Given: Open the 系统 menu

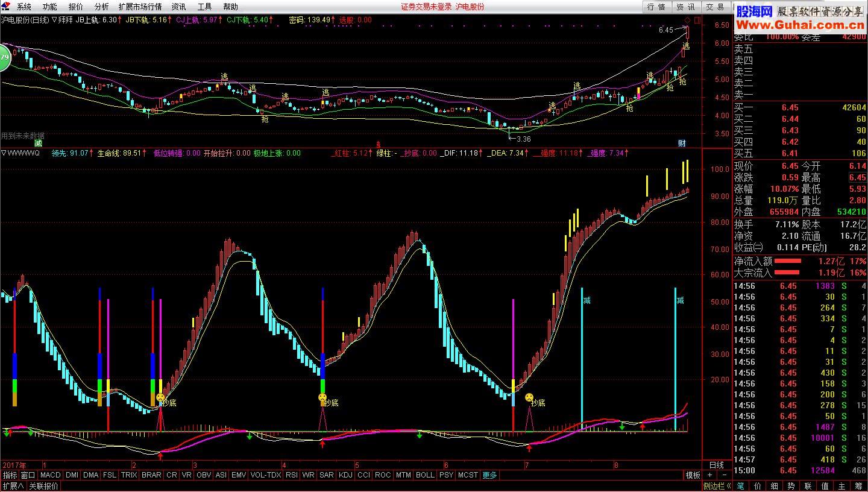Looking at the screenshot, I should pos(24,7).
